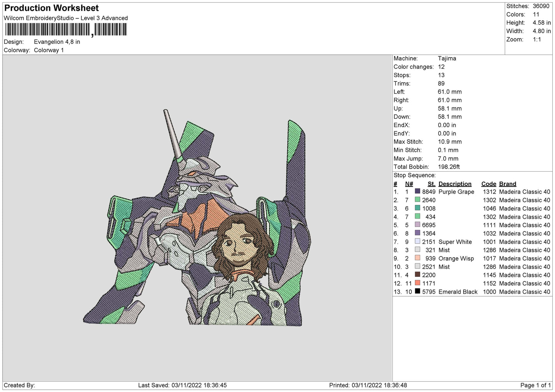Click thread code '1111' in the table
Image resolution: width=555 pixels, height=392 pixels.
click(489, 225)
